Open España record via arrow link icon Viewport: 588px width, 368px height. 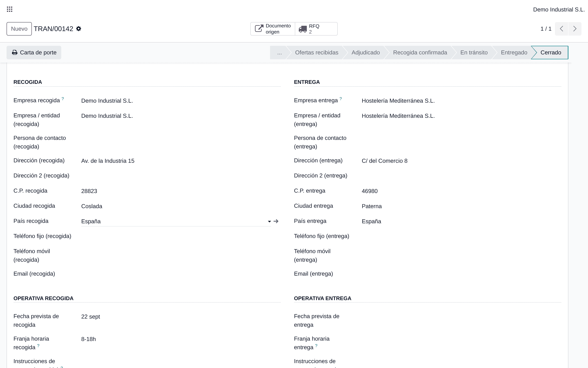tap(276, 221)
